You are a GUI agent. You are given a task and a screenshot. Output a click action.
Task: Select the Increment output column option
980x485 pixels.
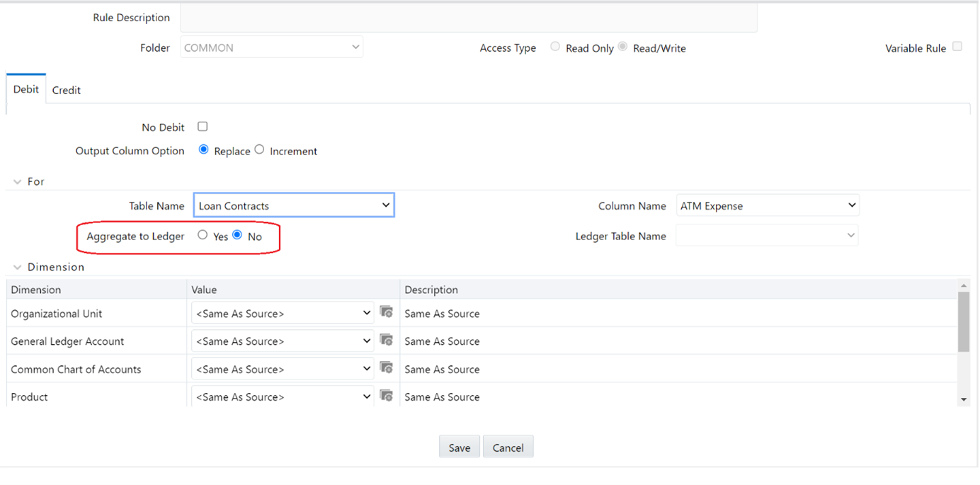259,149
